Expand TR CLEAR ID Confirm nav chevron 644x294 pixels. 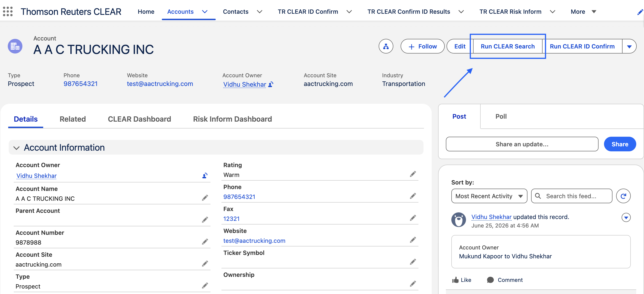pyautogui.click(x=349, y=12)
